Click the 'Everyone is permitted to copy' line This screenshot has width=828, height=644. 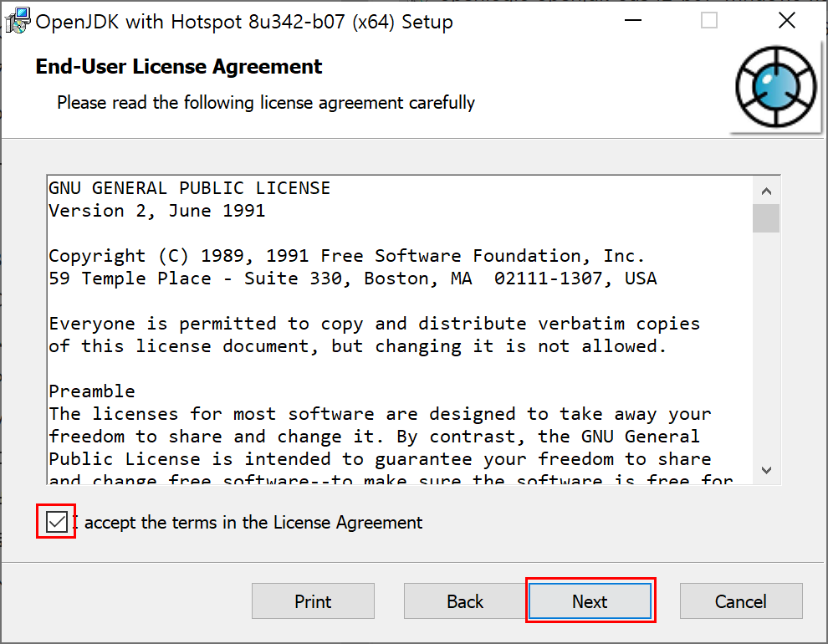(375, 325)
